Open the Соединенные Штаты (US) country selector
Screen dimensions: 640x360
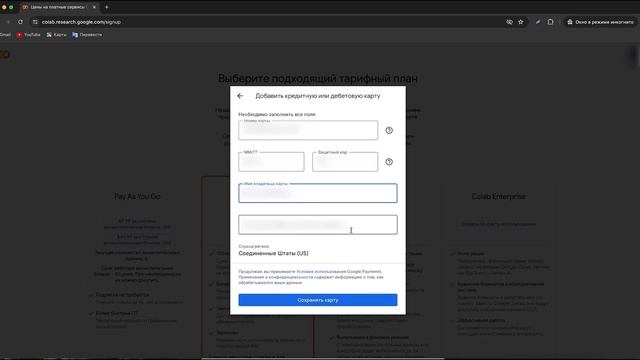pos(273,253)
